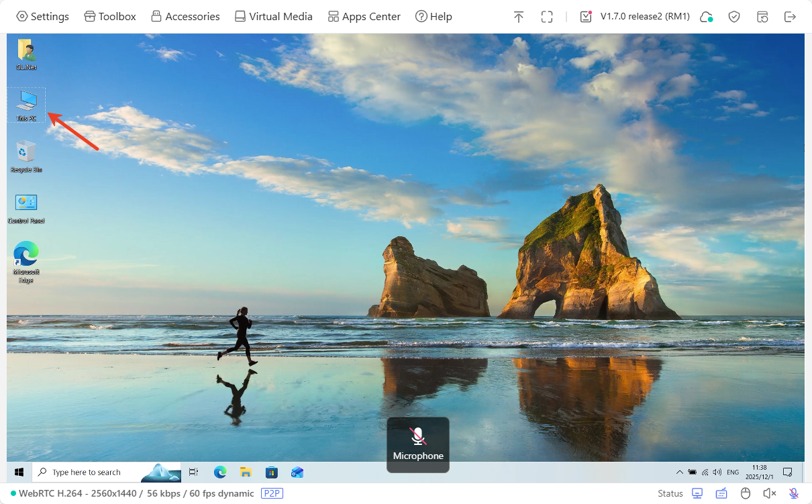Click the Help button
This screenshot has width=812, height=504.
pos(434,17)
